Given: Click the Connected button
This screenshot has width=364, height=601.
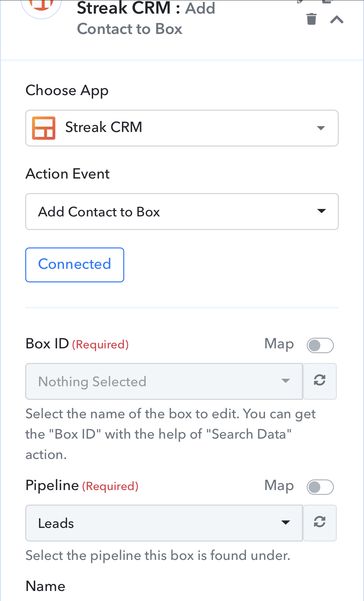Looking at the screenshot, I should click(75, 265).
